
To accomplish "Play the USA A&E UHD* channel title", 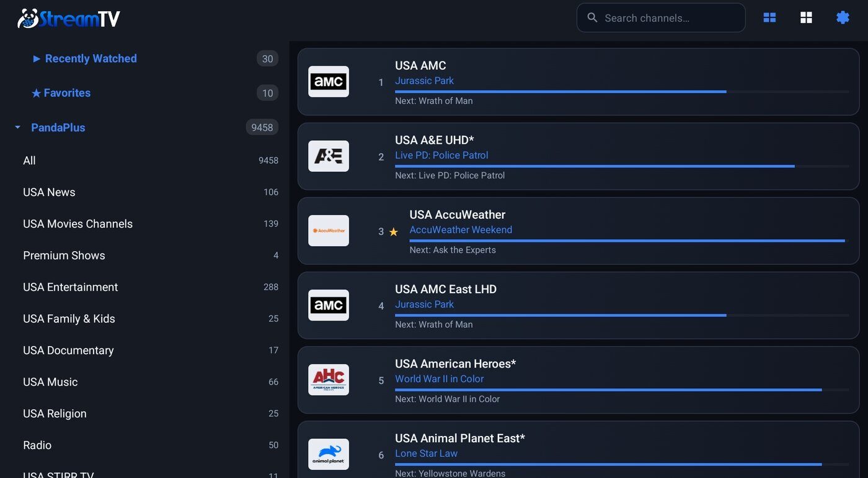I will [x=435, y=140].
